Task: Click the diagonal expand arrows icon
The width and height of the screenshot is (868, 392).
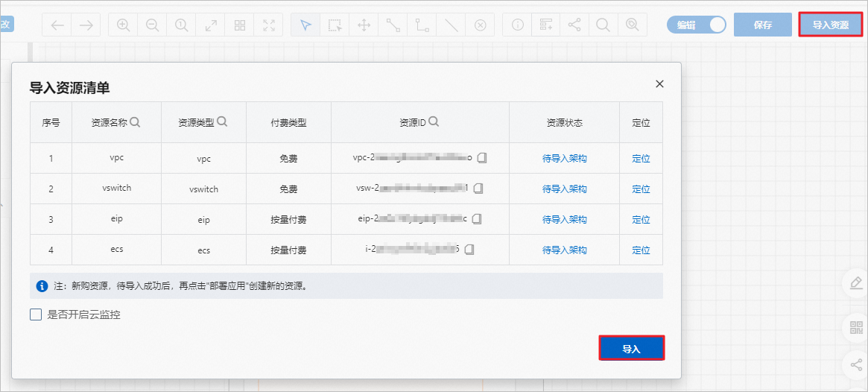Action: pos(211,25)
